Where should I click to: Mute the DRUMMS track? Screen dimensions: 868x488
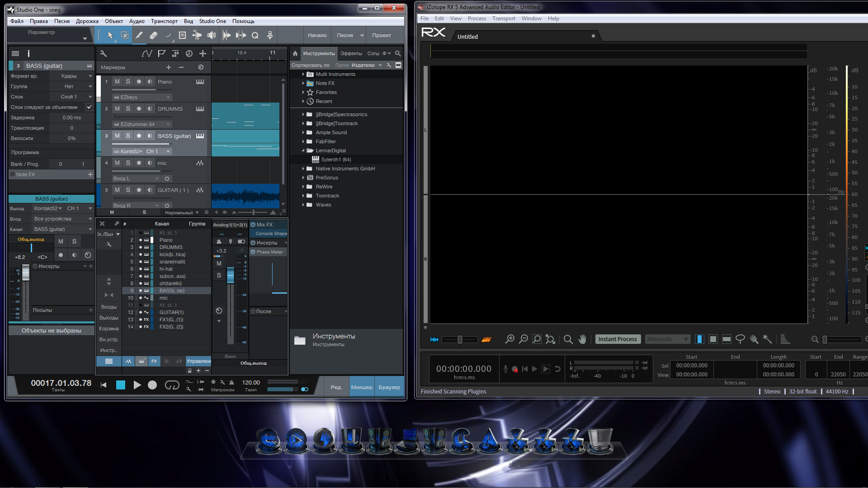coord(117,109)
